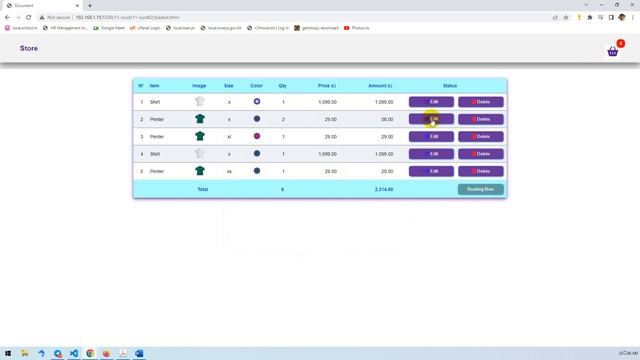This screenshot has width=640, height=360.
Task: Delete row 5 item sized xs
Action: (x=480, y=171)
